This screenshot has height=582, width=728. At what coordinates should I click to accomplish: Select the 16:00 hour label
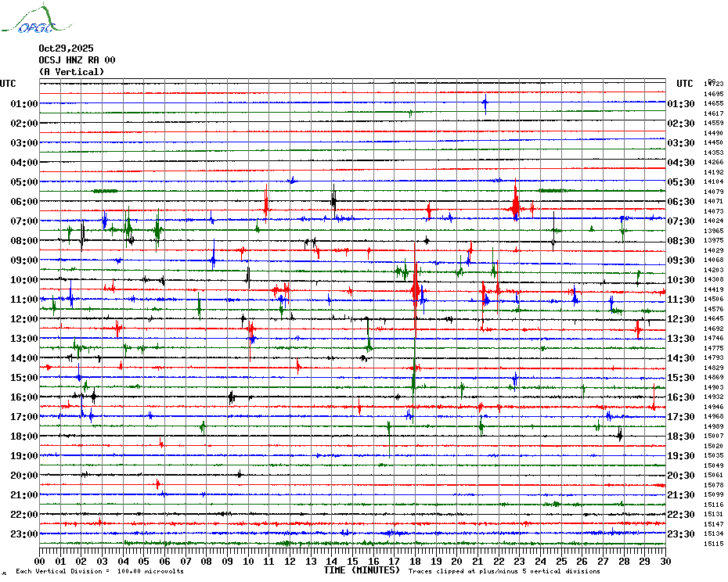click(24, 397)
